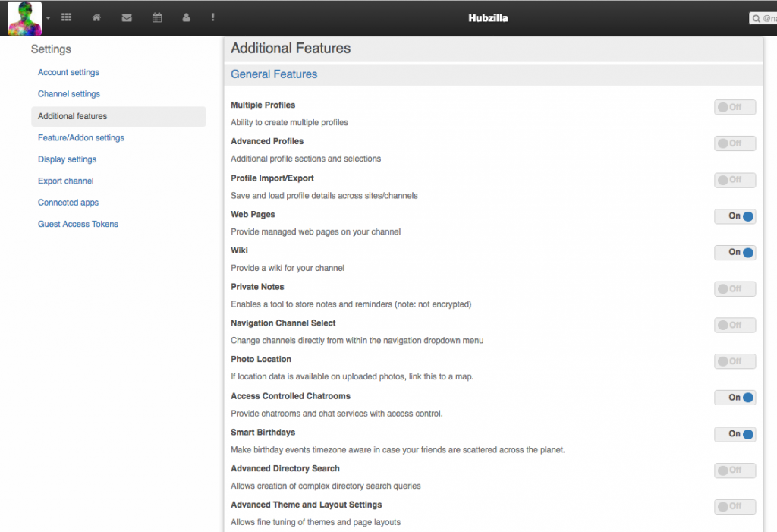Image resolution: width=777 pixels, height=532 pixels.
Task: Expand the dropdown caret beside avatar
Action: coord(48,18)
